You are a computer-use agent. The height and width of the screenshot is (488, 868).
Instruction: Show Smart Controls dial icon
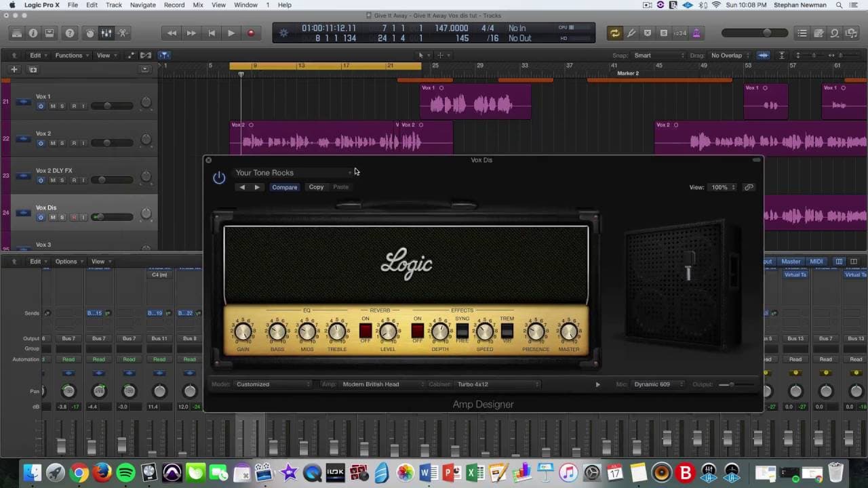(x=90, y=33)
